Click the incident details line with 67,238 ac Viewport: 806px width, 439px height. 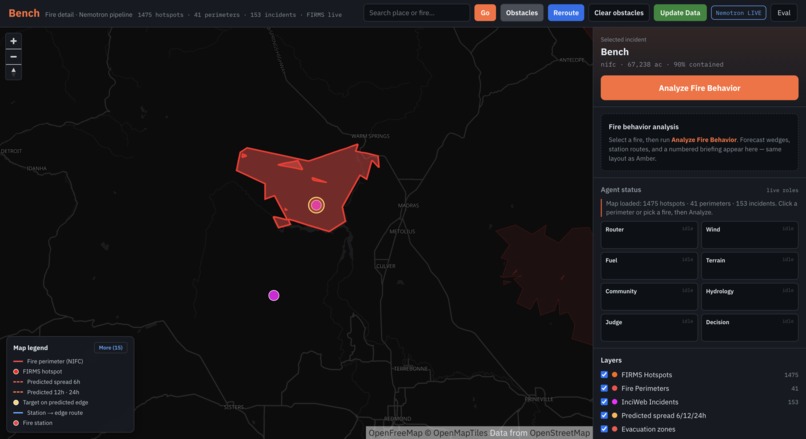click(x=662, y=65)
